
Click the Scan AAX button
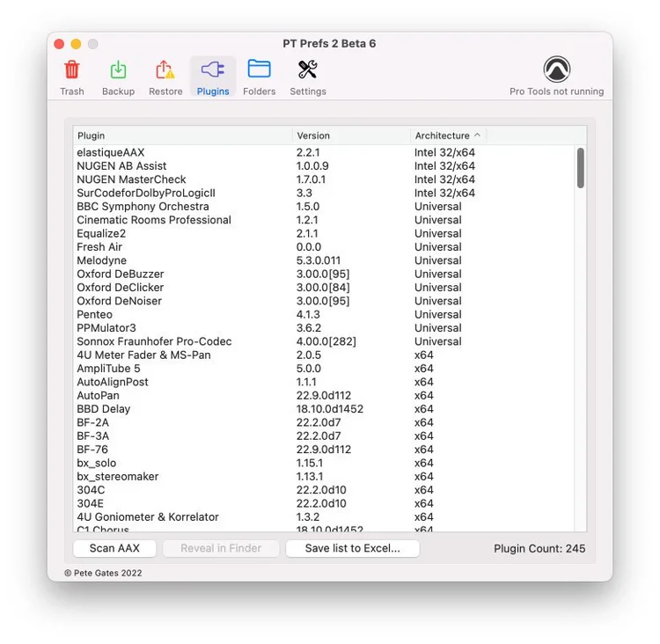tap(114, 548)
